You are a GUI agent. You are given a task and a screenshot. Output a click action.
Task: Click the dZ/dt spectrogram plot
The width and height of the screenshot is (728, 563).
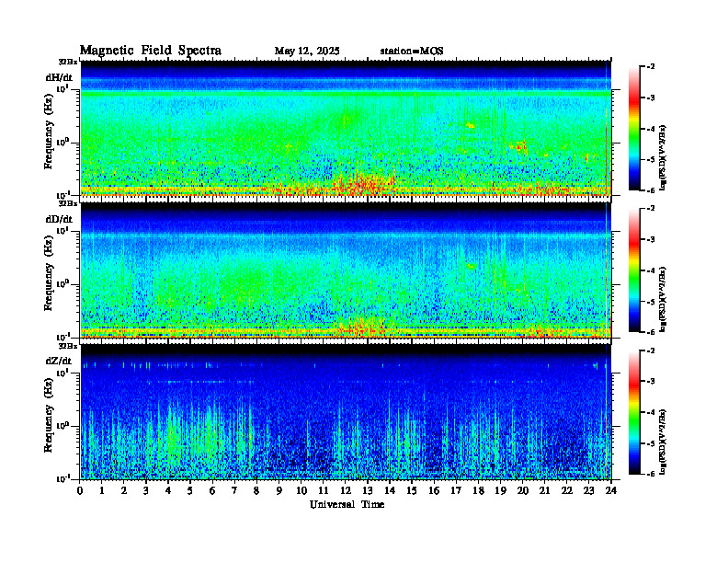pyautogui.click(x=346, y=412)
